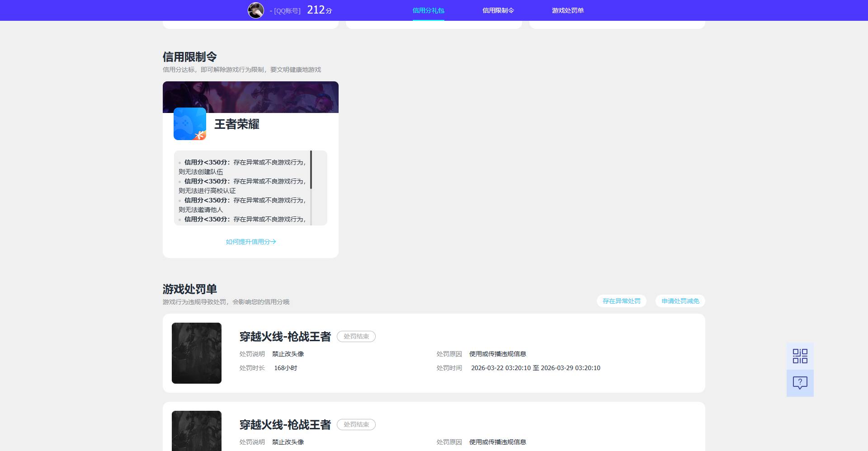Click 禁止改头像 in the second penalty card
The image size is (868, 451).
click(x=288, y=442)
